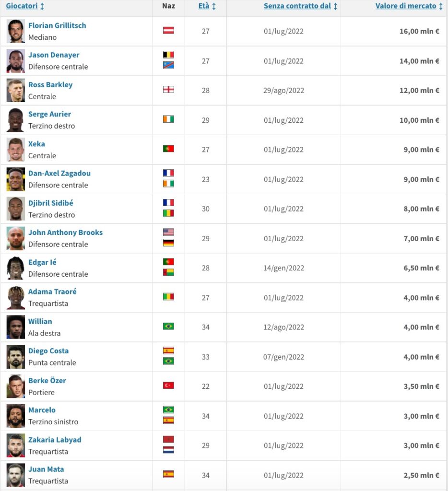
Task: Click Juan Mata's Spain flag icon
Action: tap(168, 474)
